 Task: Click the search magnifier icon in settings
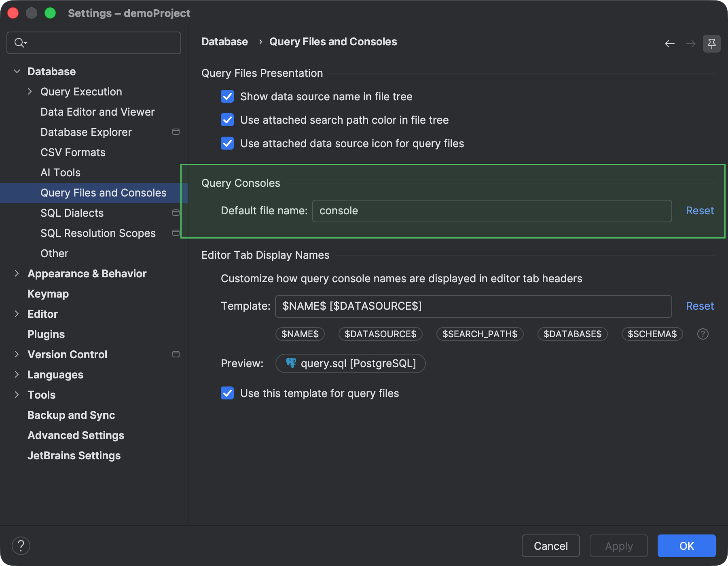pyautogui.click(x=20, y=43)
